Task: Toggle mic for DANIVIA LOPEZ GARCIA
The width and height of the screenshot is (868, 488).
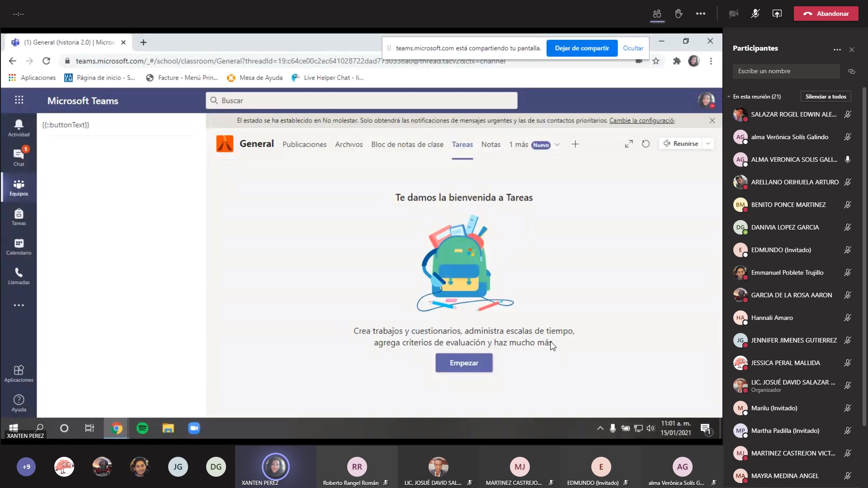Action: click(x=848, y=227)
